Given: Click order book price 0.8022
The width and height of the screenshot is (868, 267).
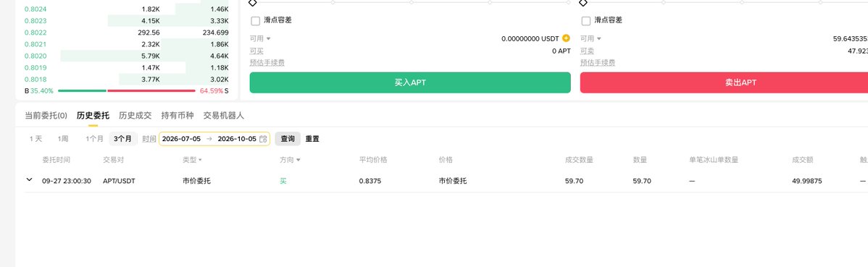Looking at the screenshot, I should pyautogui.click(x=36, y=33).
